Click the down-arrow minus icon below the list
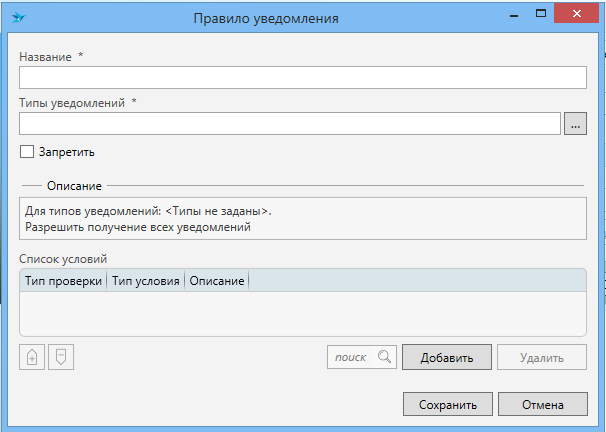606x432 pixels. (61, 357)
